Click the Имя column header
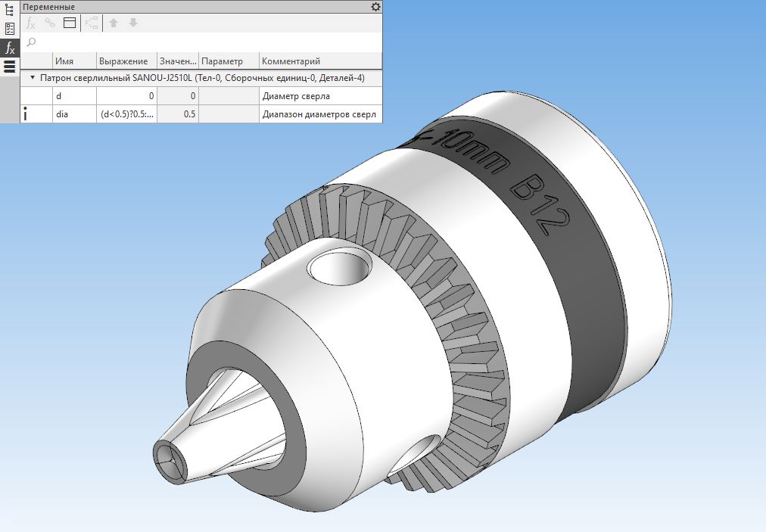Viewport: 766px width, 532px height. coord(74,61)
